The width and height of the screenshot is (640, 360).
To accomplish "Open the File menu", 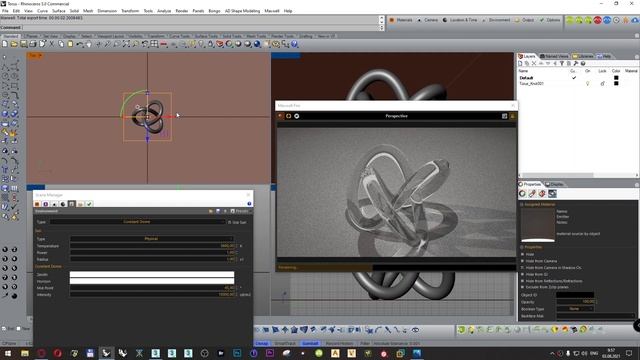I will click(x=5, y=11).
